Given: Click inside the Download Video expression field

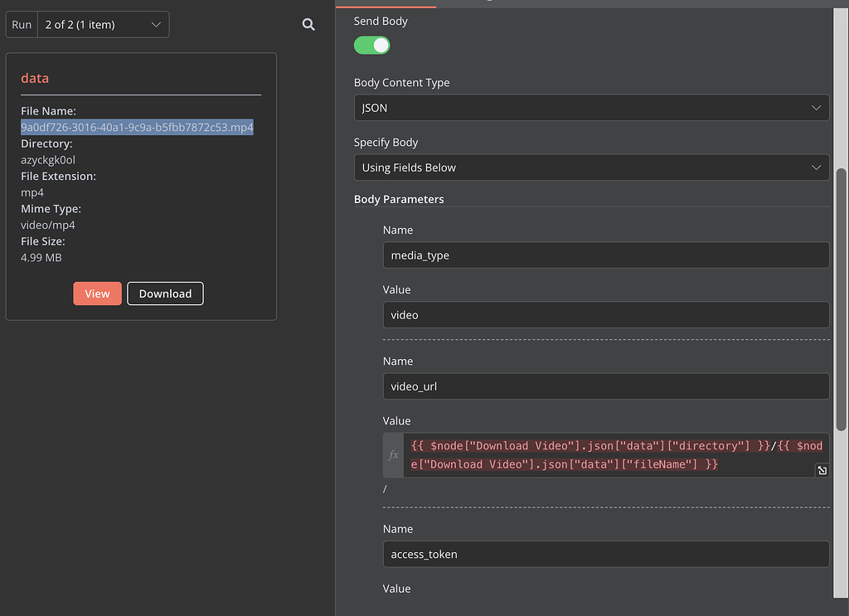Looking at the screenshot, I should pyautogui.click(x=614, y=455).
